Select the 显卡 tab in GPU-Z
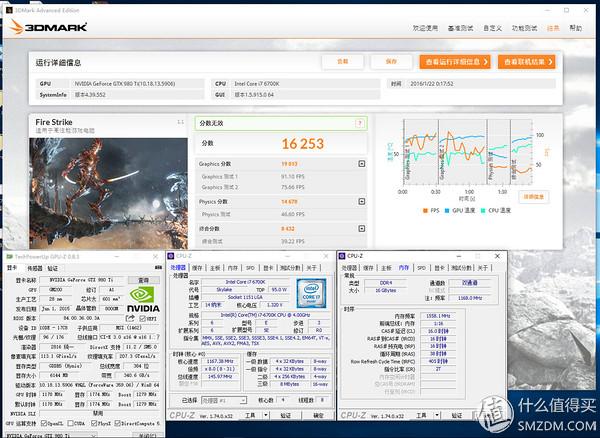600x438 pixels. click(x=12, y=268)
